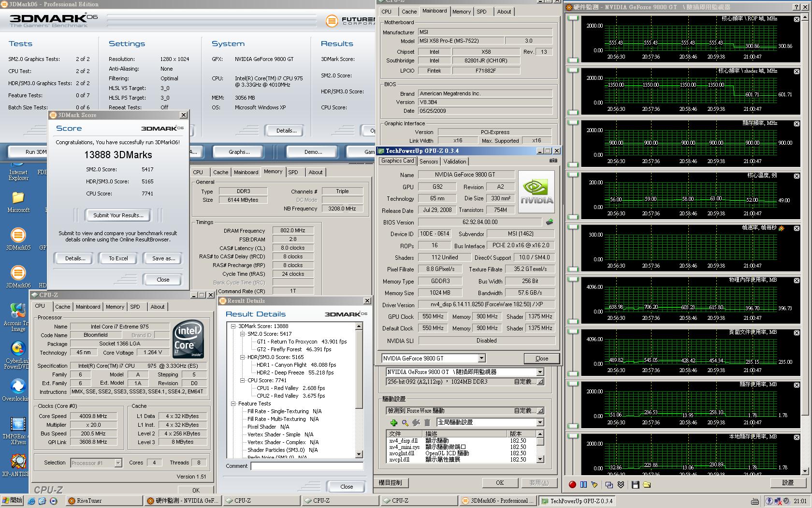This screenshot has height=508, width=812.
Task: Click the detach-window icon in hardware monitor toolbar
Action: click(609, 484)
